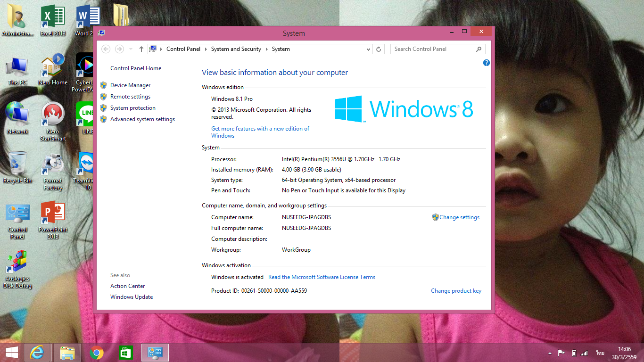Click the Refresh button in address bar
The width and height of the screenshot is (644, 362).
click(x=379, y=49)
